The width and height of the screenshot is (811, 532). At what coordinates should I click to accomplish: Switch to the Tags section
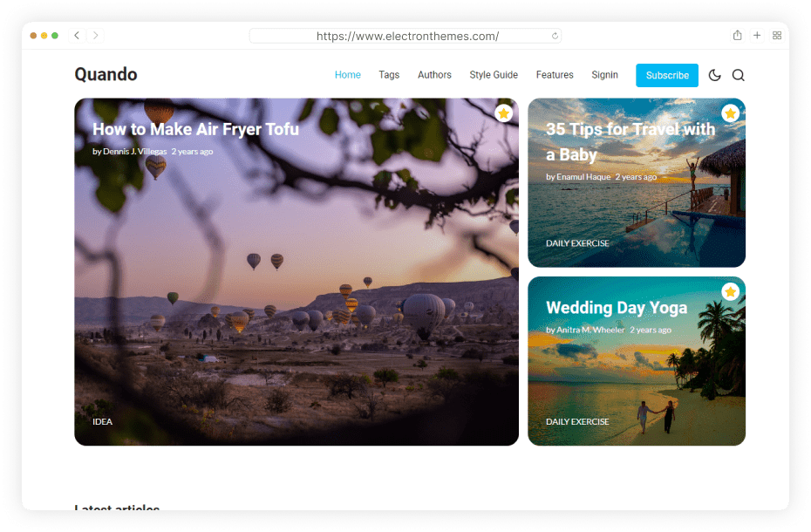389,76
